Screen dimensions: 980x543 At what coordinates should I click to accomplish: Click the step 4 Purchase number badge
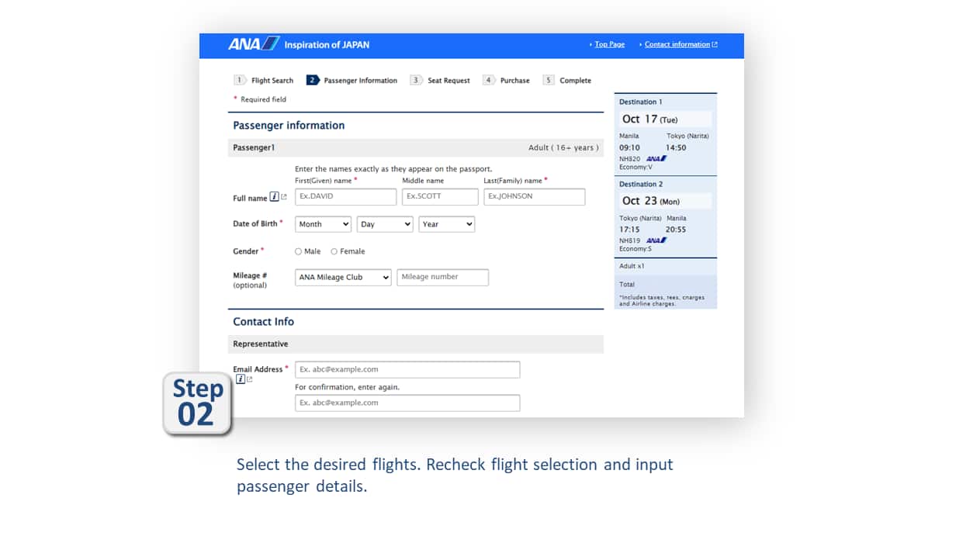(x=490, y=79)
